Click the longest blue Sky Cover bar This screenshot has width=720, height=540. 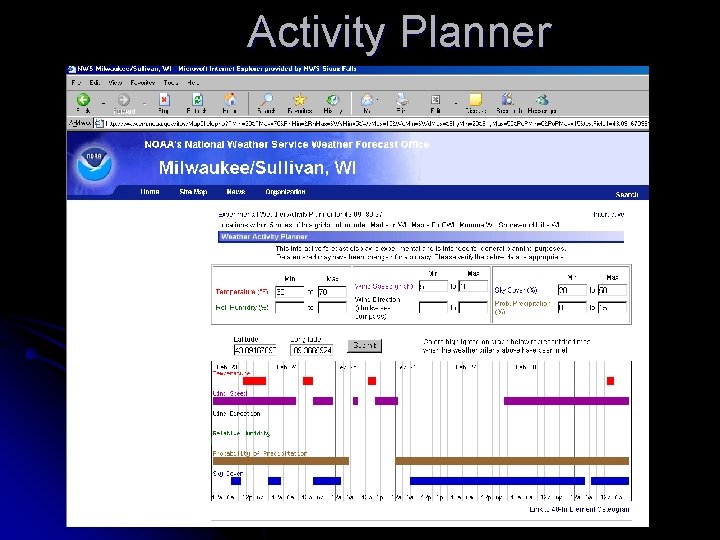tap(497, 481)
